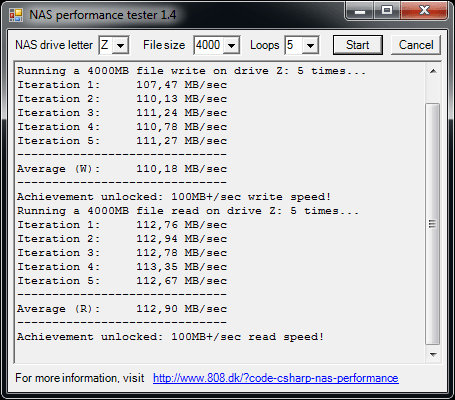Click the Average (W) result line
Image resolution: width=455 pixels, height=400 pixels.
[122, 169]
